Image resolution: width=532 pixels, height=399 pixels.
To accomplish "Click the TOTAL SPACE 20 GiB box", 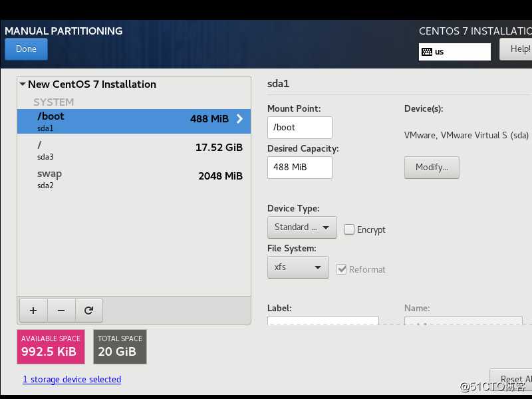I will point(120,346).
